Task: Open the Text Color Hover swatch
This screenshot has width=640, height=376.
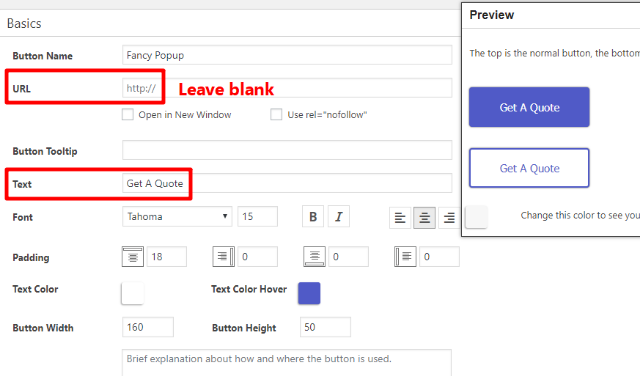Action: click(309, 293)
